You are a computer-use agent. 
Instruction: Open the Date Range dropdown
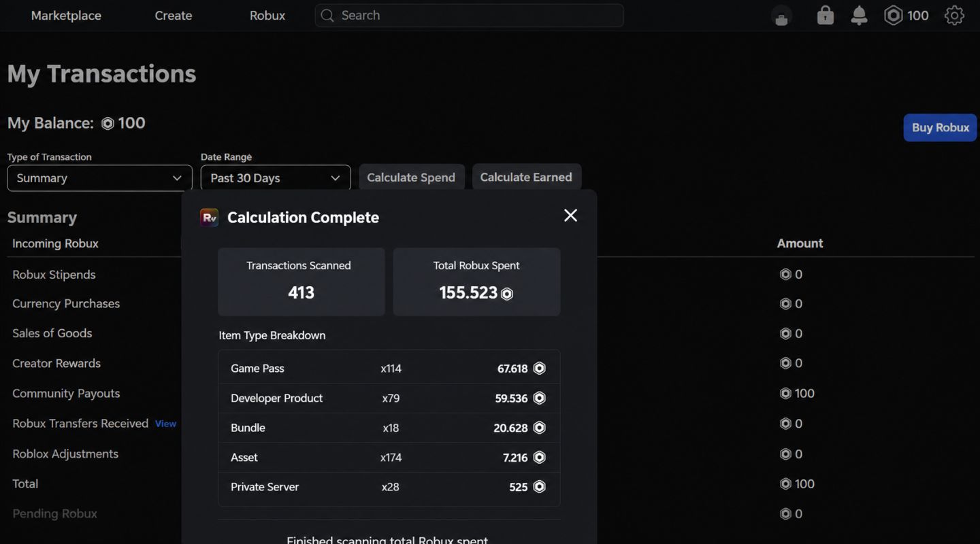276,178
